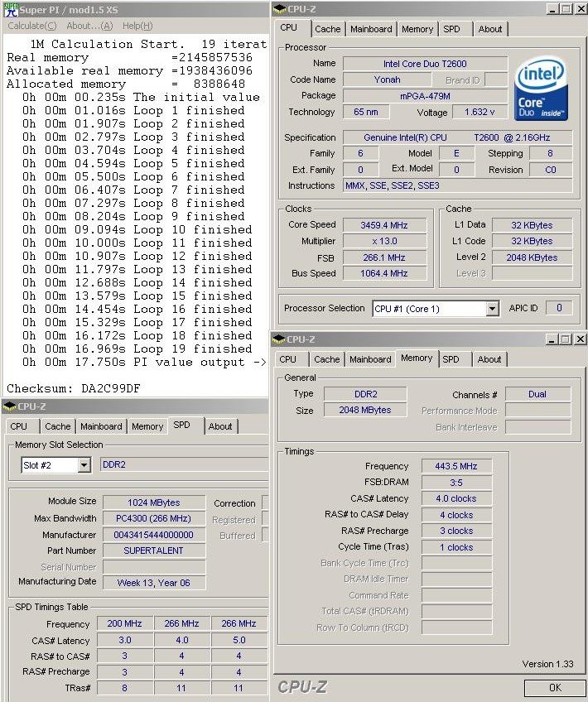Click the CPU-Z chip icon in CPU tab window
This screenshot has height=702, width=588.
tap(280, 9)
